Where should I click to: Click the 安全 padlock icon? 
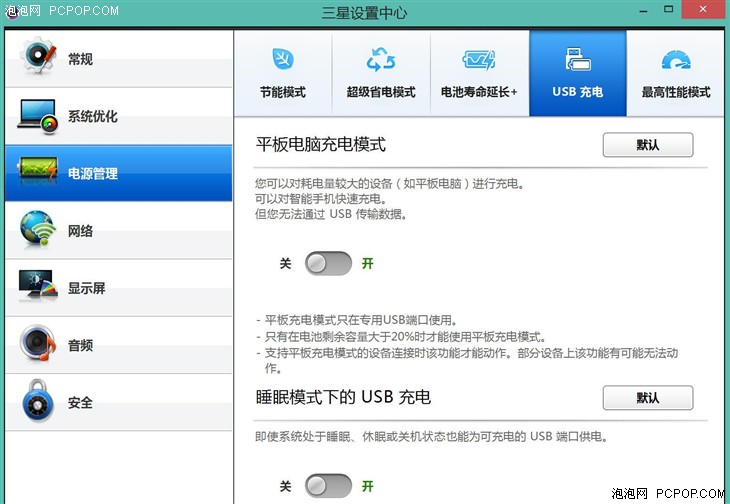37,401
